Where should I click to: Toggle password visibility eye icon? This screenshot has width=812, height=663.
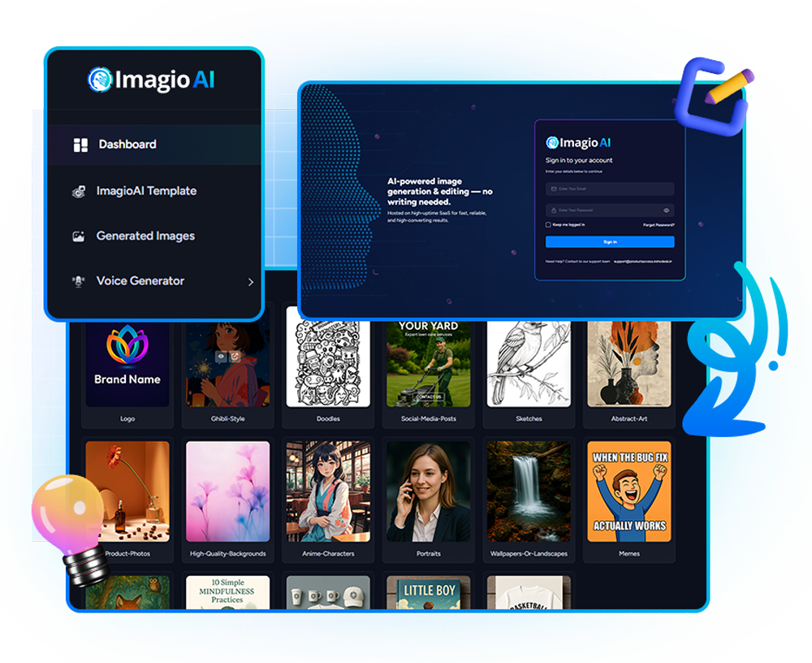[667, 210]
